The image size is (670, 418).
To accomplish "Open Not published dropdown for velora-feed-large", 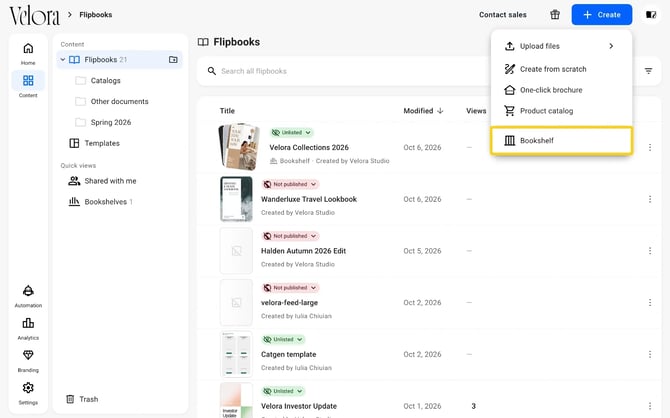I will pos(290,288).
